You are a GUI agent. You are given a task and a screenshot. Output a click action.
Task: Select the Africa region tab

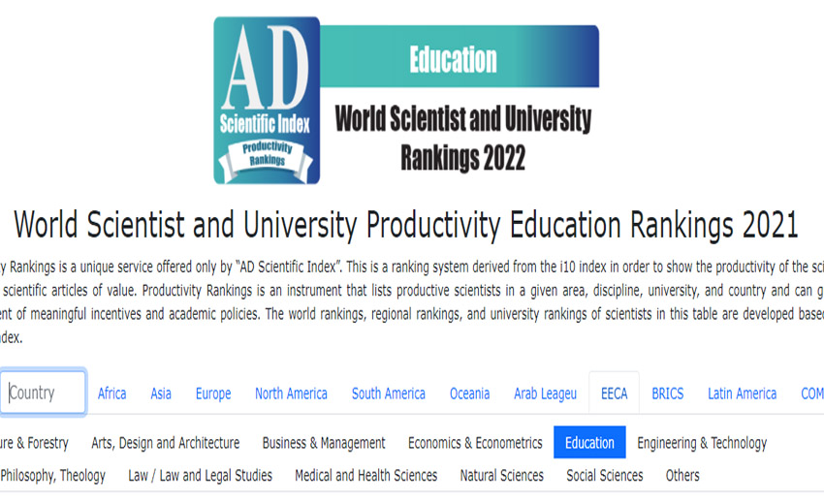[x=111, y=394]
